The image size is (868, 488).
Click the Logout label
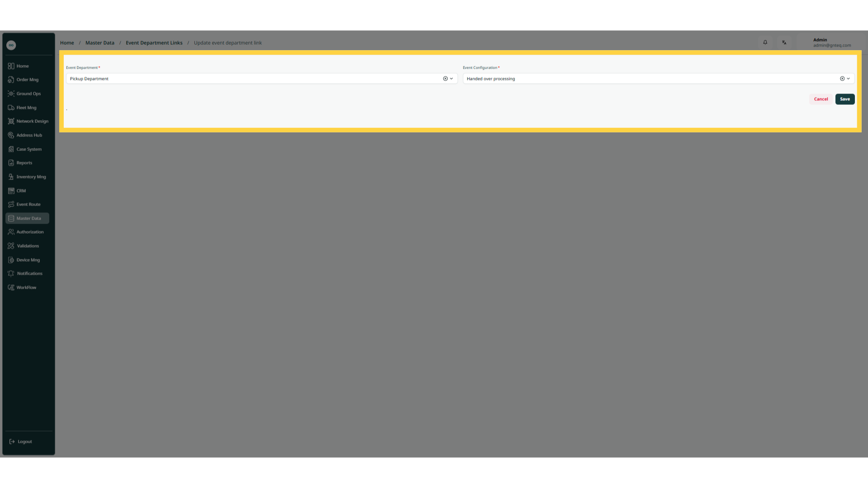pyautogui.click(x=25, y=441)
